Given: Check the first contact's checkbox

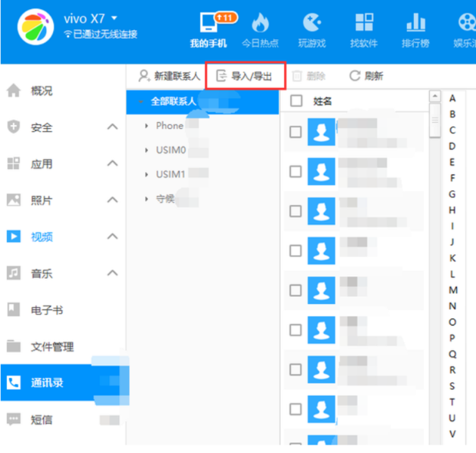Looking at the screenshot, I should (x=296, y=132).
